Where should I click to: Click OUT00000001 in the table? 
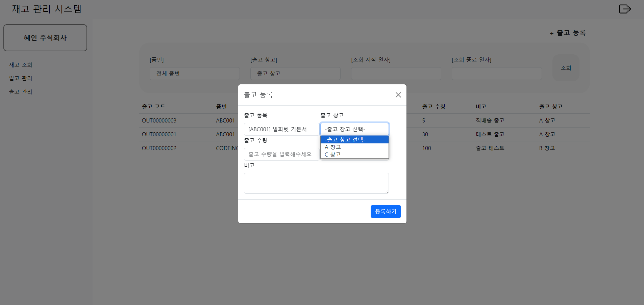[159, 135]
